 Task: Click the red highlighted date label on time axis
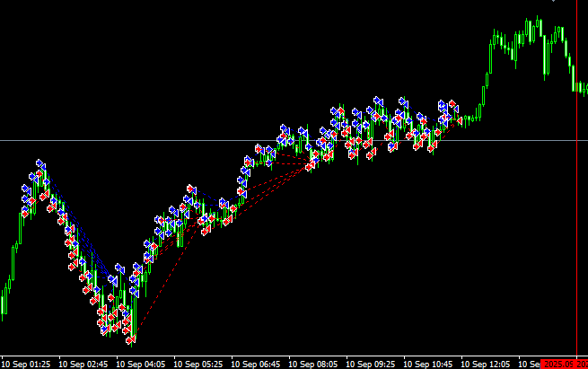coord(564,364)
